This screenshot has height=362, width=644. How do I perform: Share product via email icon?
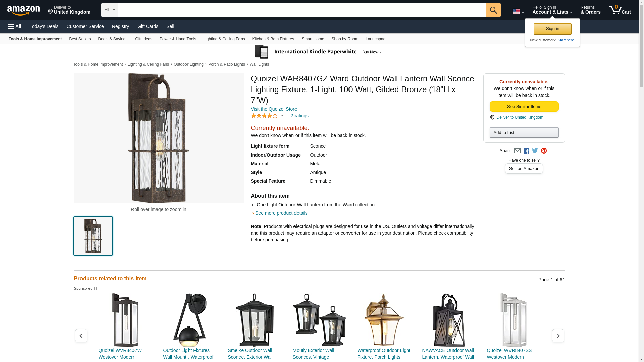[517, 151]
